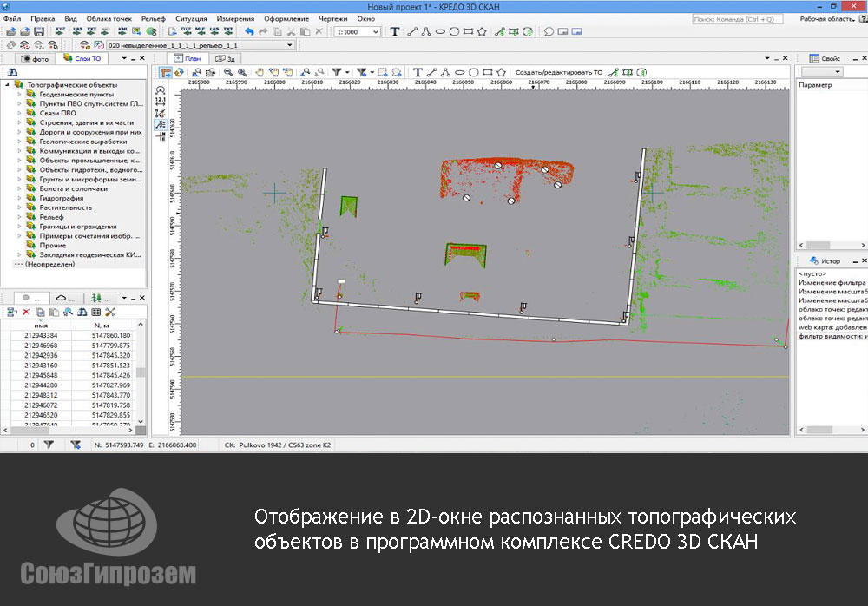Select the polygon drawing tool in the plan toolbar
Image resolution: width=868 pixels, height=606 pixels.
502,73
